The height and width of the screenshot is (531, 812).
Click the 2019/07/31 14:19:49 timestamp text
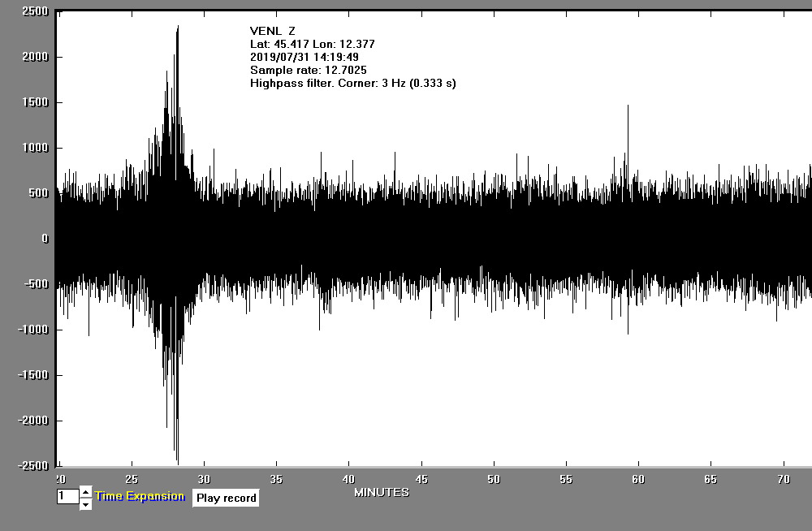(x=304, y=57)
